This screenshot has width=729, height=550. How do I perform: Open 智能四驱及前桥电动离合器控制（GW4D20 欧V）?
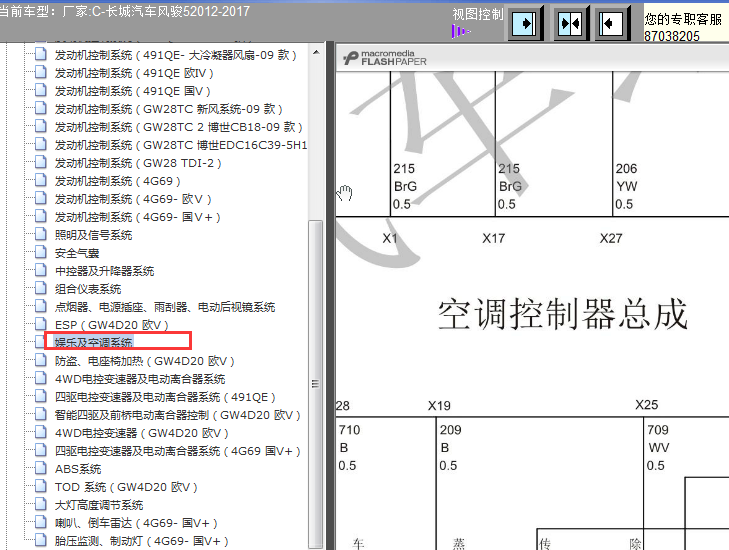click(178, 415)
